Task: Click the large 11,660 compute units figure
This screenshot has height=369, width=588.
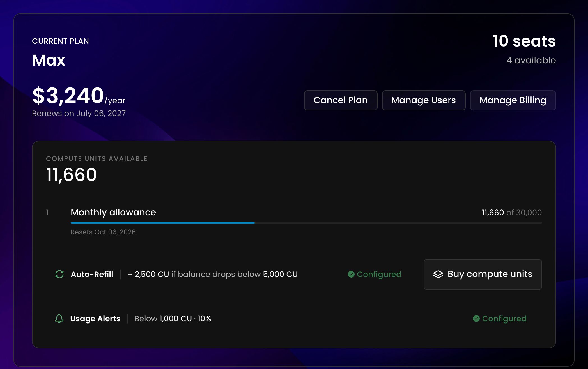Action: click(72, 175)
